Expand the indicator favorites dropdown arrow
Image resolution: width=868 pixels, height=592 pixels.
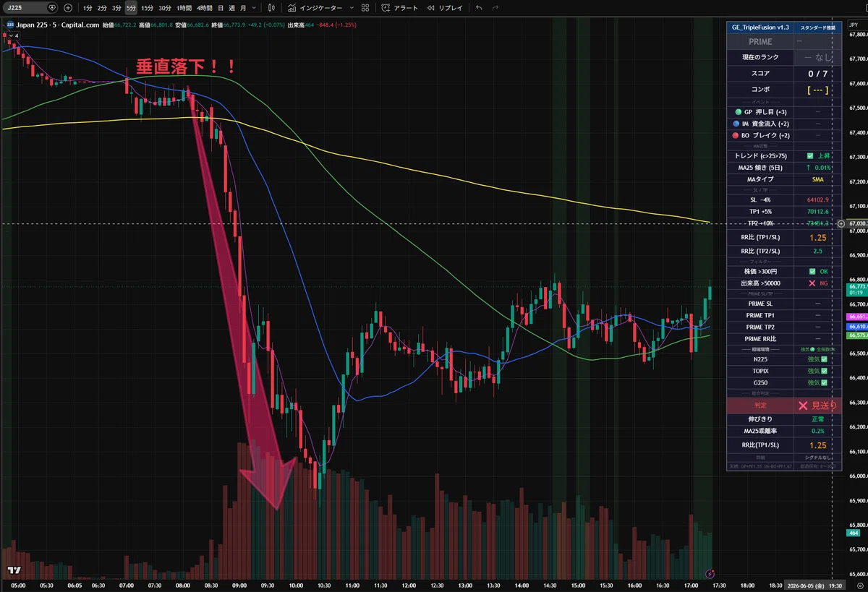click(352, 8)
